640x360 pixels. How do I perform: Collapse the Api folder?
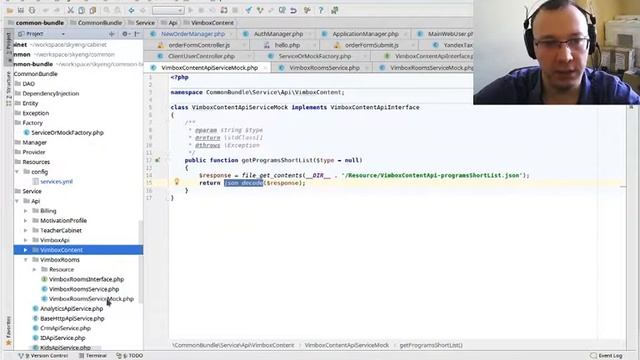17,201
